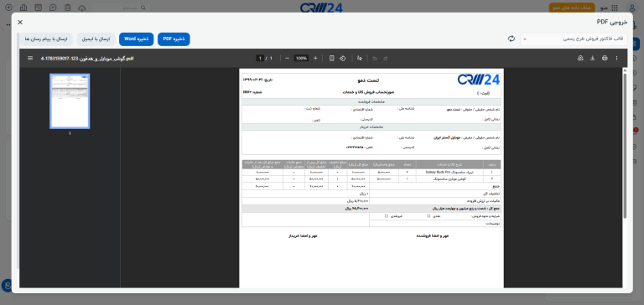This screenshot has width=644, height=305.
Task: Download the PDF file
Action: 592,59
